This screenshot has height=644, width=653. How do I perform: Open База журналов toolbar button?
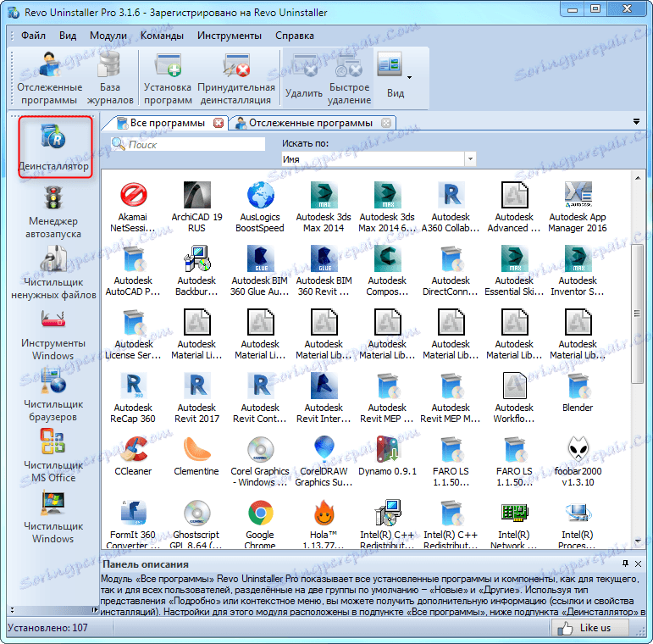[x=110, y=78]
